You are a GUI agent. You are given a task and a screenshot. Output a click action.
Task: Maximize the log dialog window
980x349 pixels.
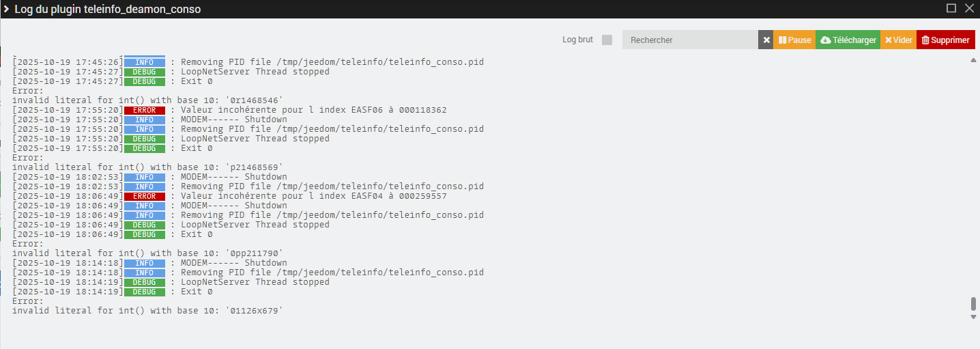pyautogui.click(x=951, y=9)
